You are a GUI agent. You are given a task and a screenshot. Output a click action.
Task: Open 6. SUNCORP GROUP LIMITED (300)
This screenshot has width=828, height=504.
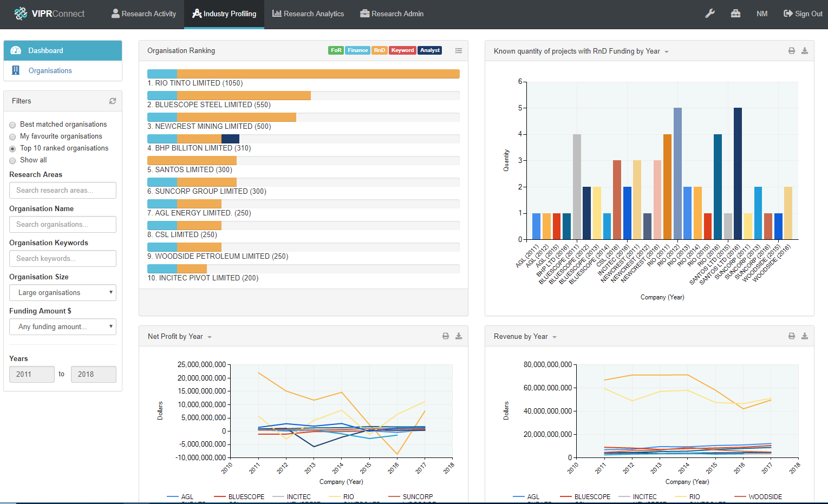[207, 191]
